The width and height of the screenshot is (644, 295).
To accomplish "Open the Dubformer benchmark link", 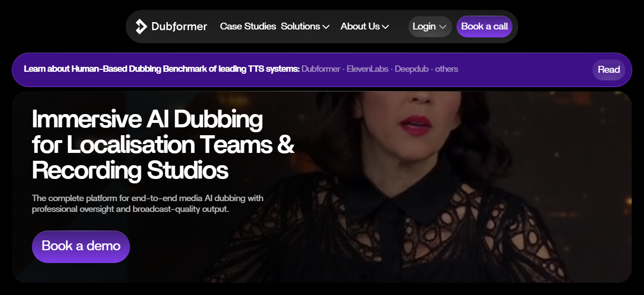I will (x=321, y=69).
